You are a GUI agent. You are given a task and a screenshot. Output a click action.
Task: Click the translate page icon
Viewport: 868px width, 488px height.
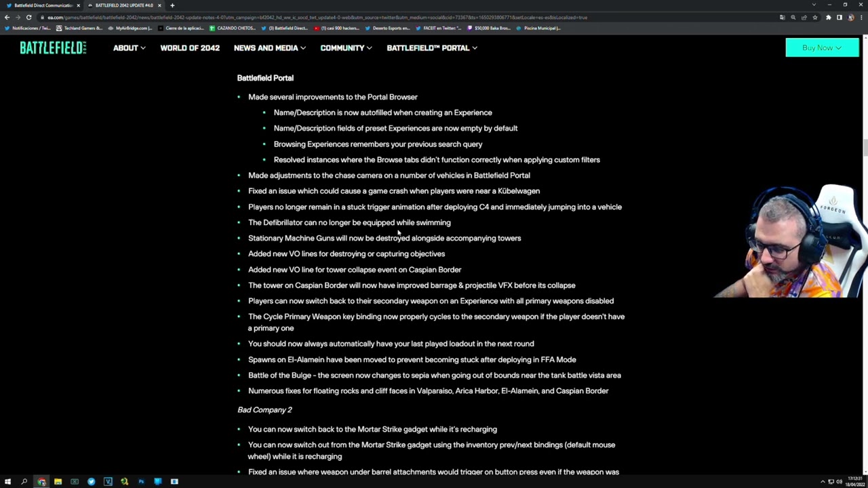click(782, 17)
